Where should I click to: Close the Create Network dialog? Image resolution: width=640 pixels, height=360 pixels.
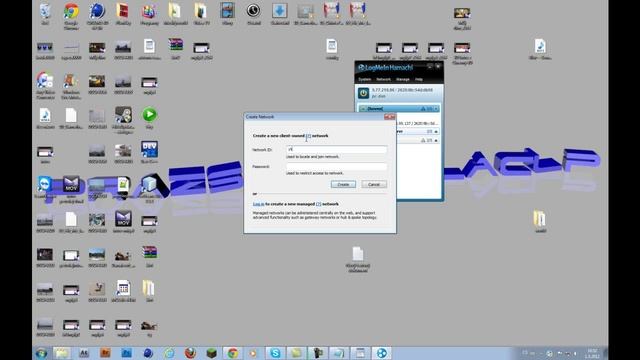(389, 117)
